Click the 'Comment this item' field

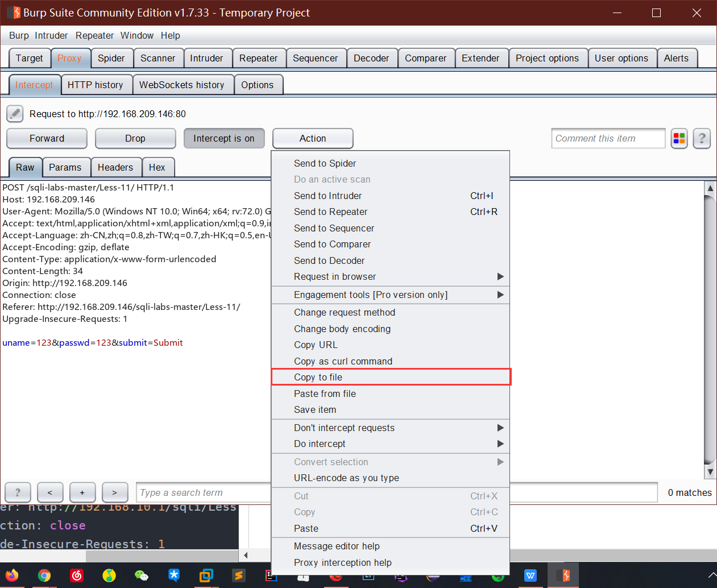click(x=608, y=138)
